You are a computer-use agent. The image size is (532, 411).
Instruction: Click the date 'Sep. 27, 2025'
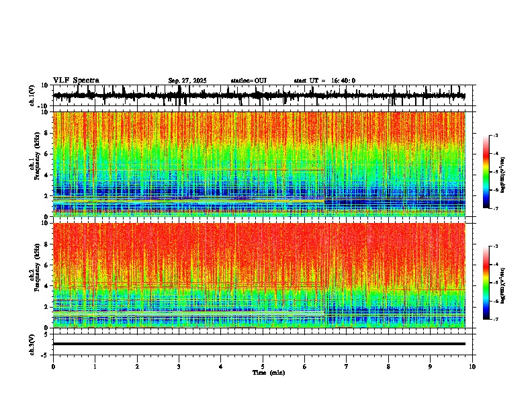tap(187, 81)
